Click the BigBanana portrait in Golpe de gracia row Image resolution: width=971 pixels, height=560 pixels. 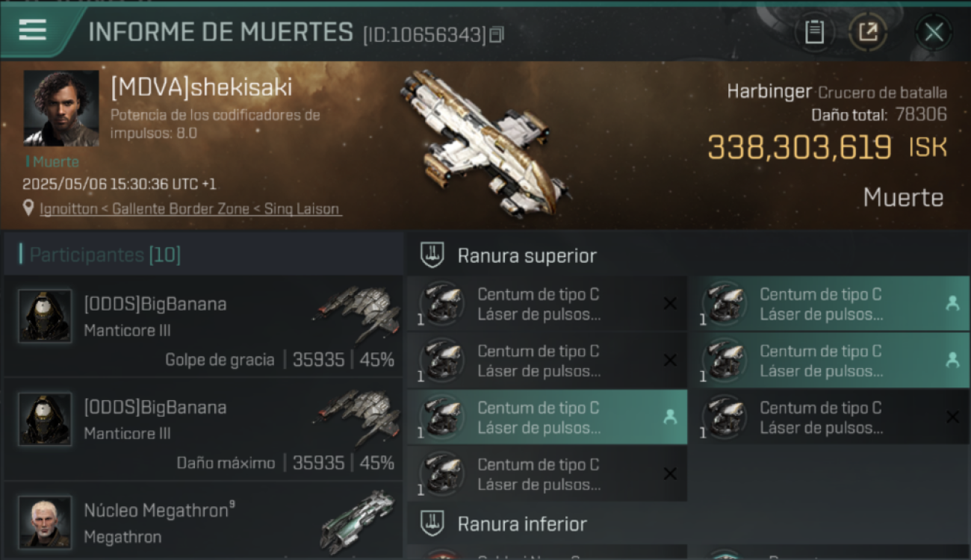pos(45,316)
